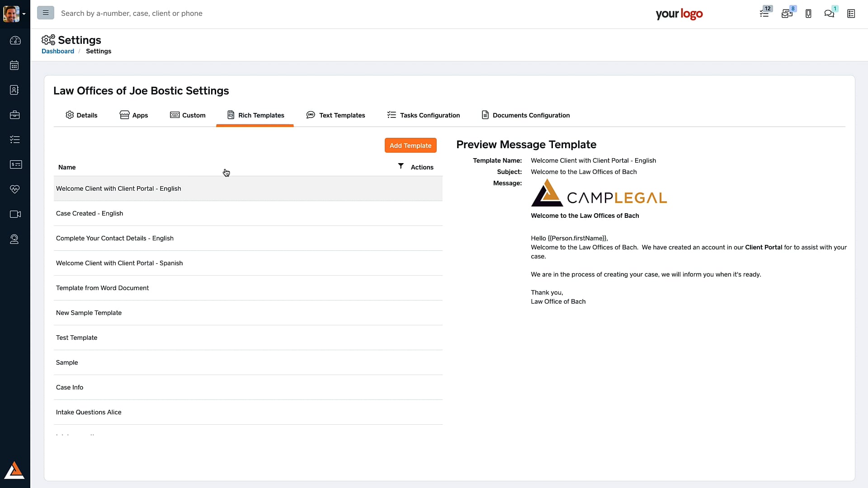Image resolution: width=868 pixels, height=488 pixels.
Task: Open mail inbox icon with badge 8
Action: pos(787,14)
